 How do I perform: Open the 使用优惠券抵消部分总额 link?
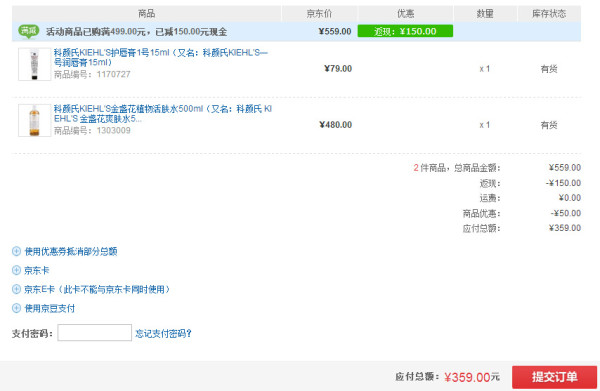(71, 251)
